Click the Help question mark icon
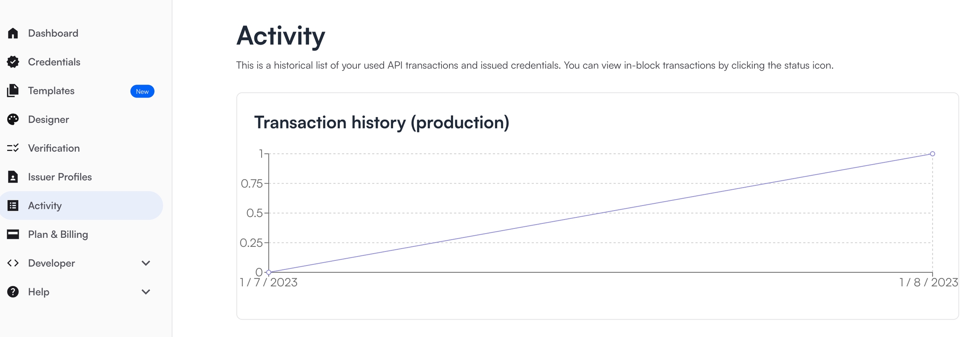 [13, 292]
